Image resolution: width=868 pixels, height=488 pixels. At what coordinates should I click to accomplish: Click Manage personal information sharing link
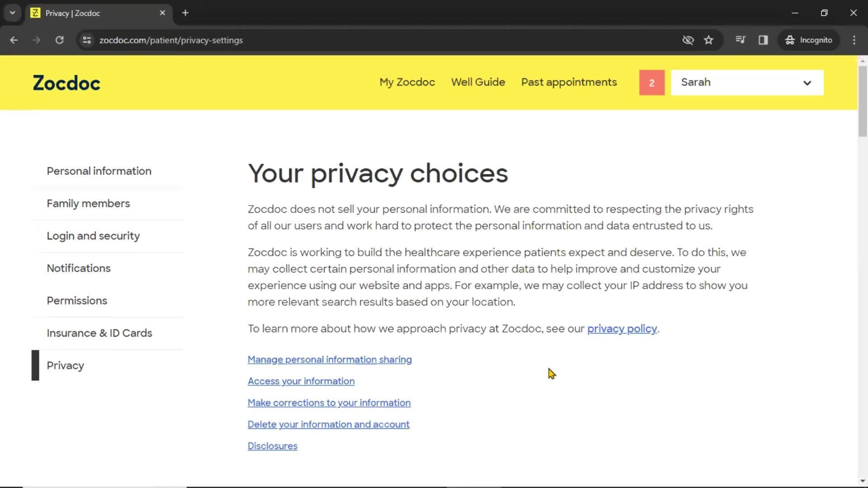coord(330,359)
